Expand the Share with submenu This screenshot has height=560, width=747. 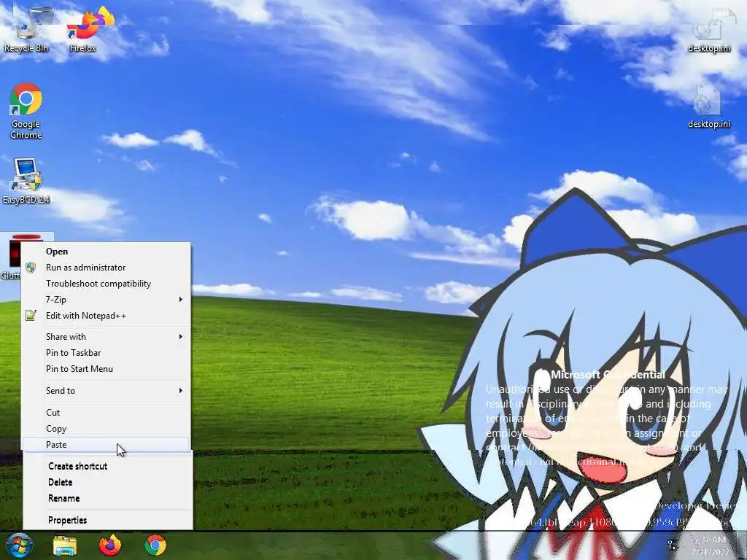106,336
